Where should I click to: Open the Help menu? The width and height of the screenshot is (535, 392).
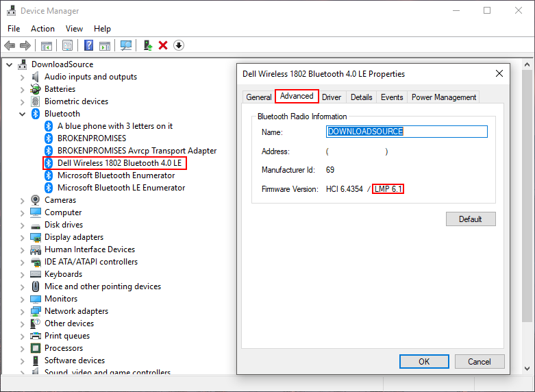click(x=102, y=29)
